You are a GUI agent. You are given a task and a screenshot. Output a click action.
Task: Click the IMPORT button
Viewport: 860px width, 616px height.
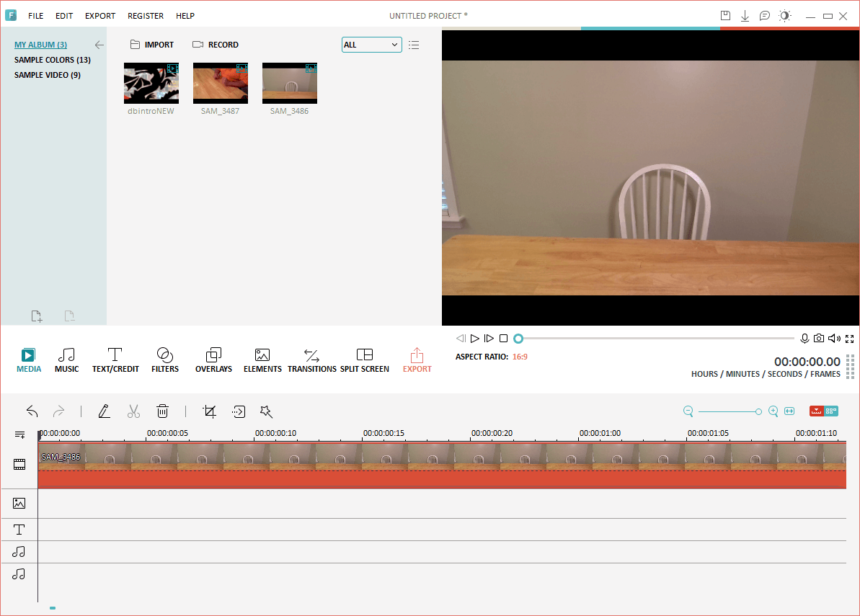152,45
